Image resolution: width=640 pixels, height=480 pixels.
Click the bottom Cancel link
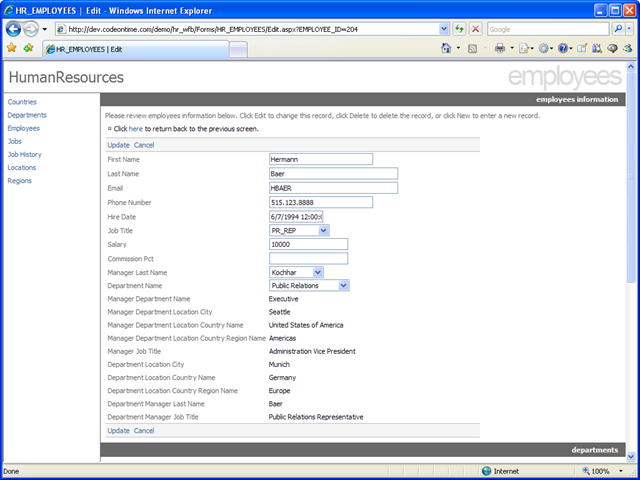tap(144, 431)
